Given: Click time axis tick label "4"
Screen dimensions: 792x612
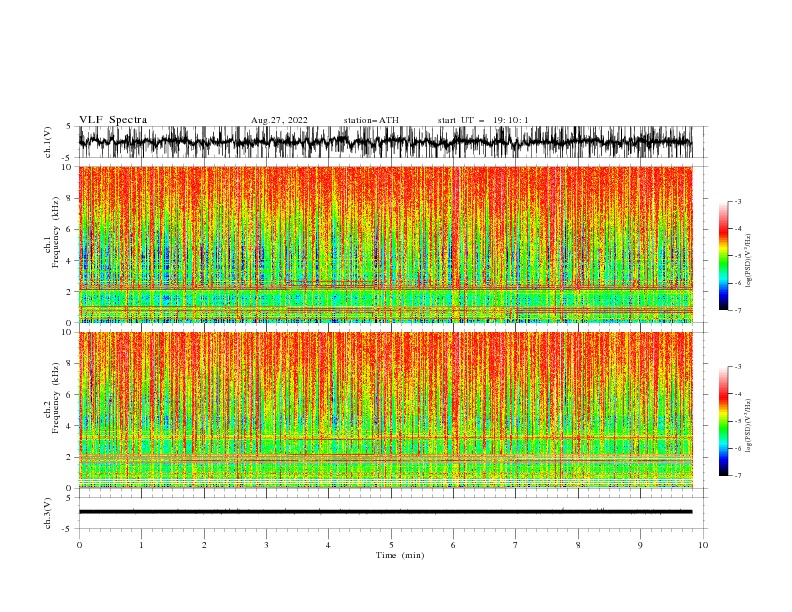Looking at the screenshot, I should tap(328, 545).
